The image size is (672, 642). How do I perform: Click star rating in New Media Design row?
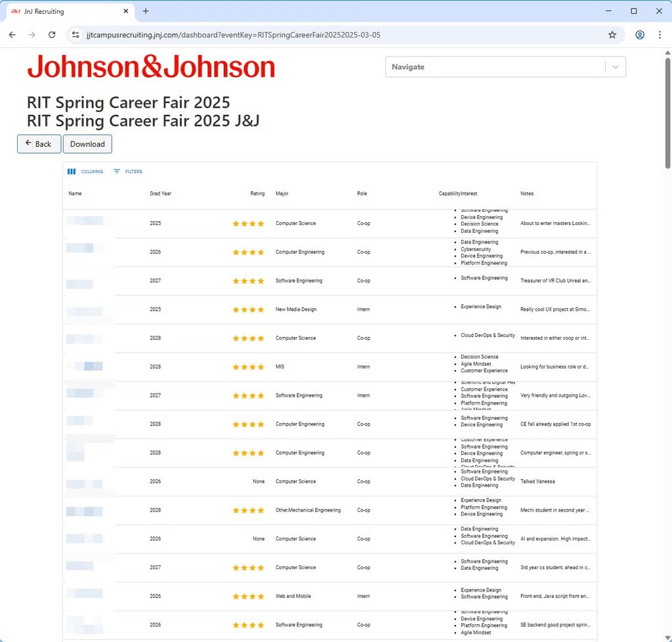[x=249, y=310]
